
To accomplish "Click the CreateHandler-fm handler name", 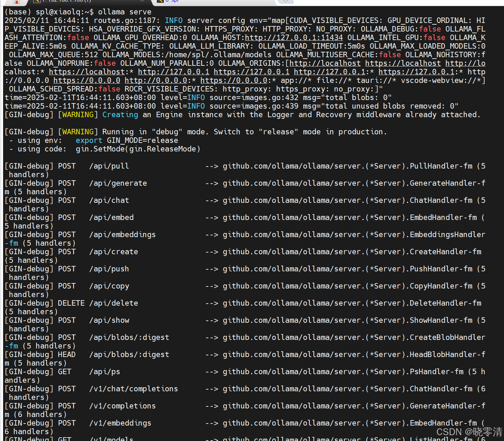I will pyautogui.click(x=445, y=252).
